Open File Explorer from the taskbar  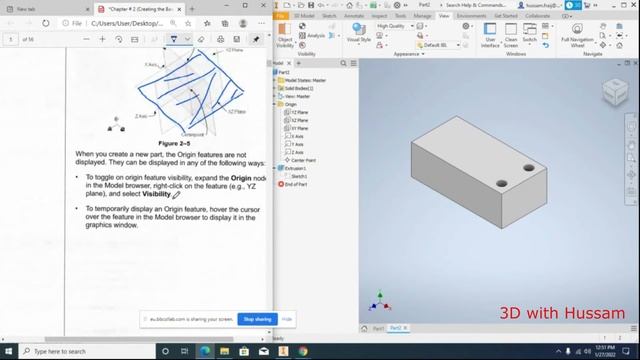click(x=224, y=351)
